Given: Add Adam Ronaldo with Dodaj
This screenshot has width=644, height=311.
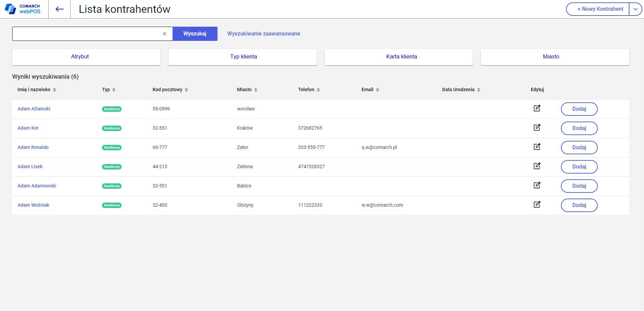Looking at the screenshot, I should (x=579, y=148).
